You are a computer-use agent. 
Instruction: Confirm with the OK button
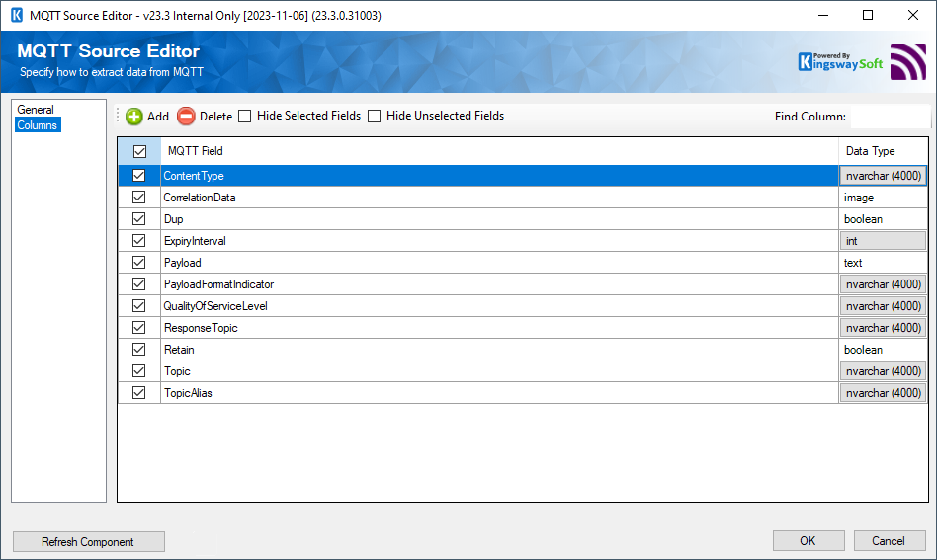click(x=808, y=541)
